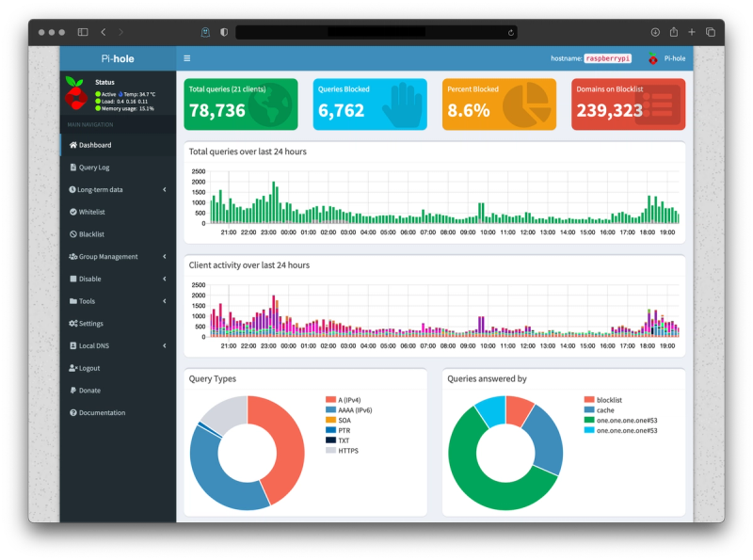753x560 pixels.
Task: Toggle the SOA legend entry
Action: coord(338,421)
